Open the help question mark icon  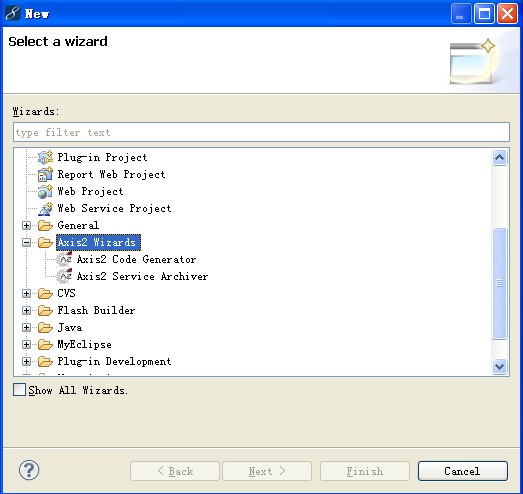pos(29,470)
